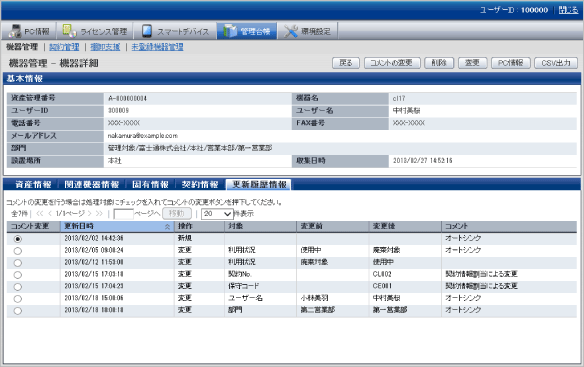Click the 操作 column header

pos(199,227)
